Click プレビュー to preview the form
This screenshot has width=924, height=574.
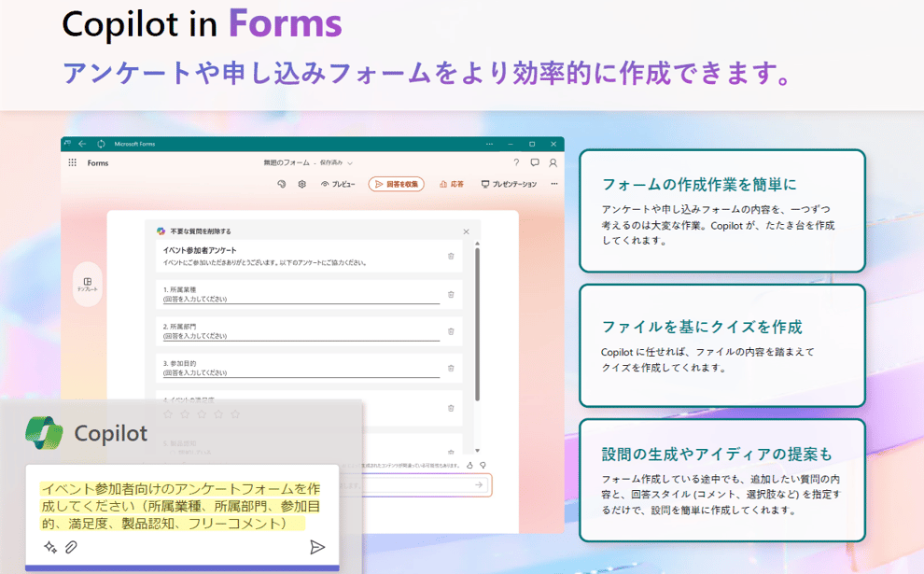pyautogui.click(x=338, y=184)
